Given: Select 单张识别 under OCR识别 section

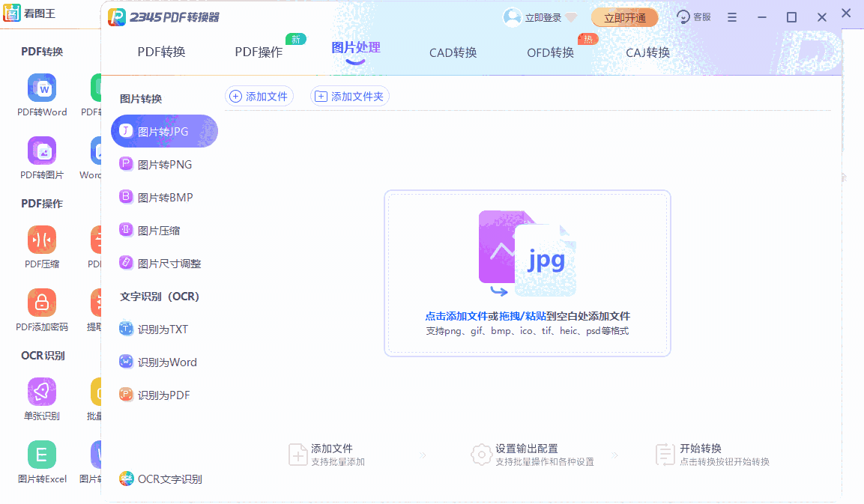Looking at the screenshot, I should tap(42, 398).
